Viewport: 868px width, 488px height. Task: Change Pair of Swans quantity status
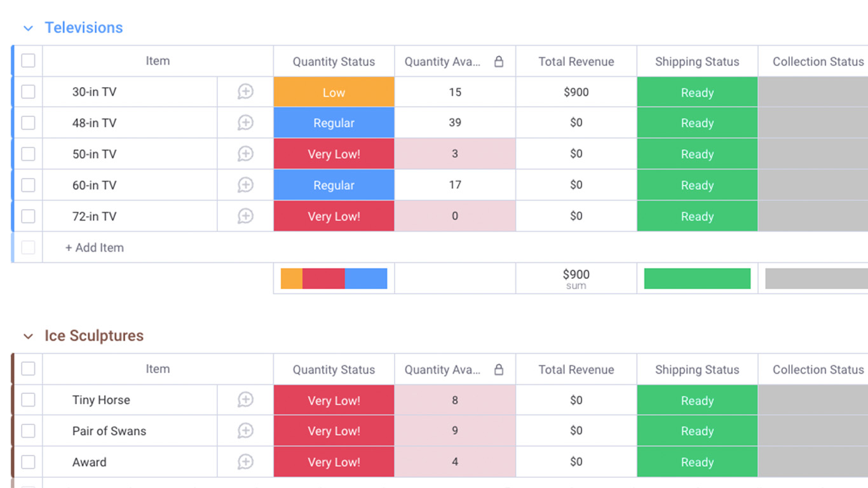(x=334, y=431)
